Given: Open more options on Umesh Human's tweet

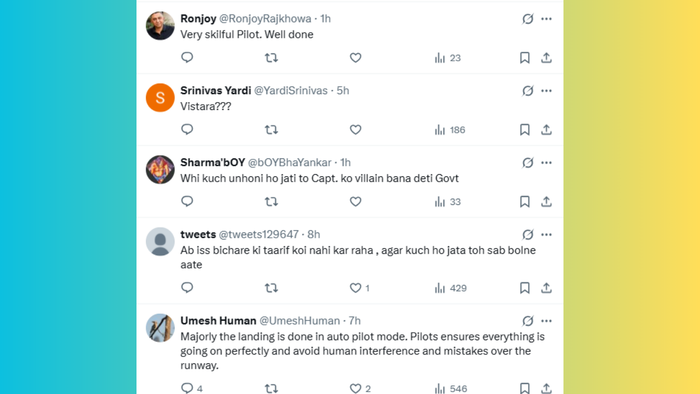Looking at the screenshot, I should [x=546, y=321].
